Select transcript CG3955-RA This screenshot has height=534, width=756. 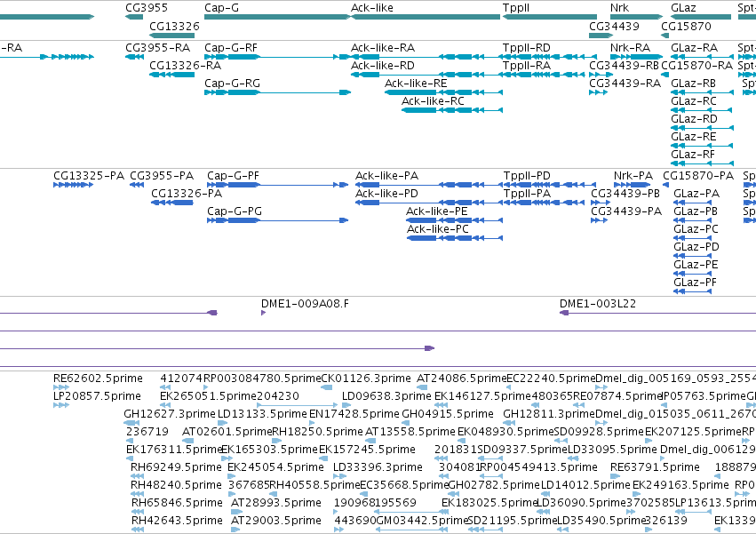coord(134,57)
